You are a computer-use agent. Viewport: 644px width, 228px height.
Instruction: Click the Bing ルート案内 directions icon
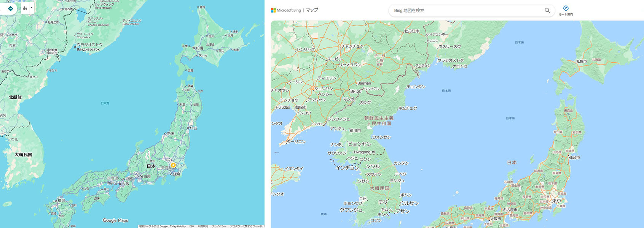566,8
